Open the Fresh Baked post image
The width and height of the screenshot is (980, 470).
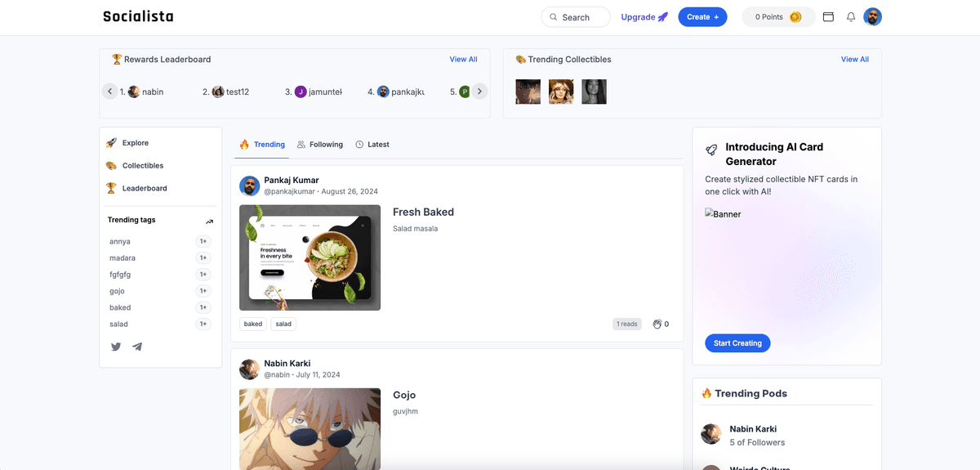310,257
